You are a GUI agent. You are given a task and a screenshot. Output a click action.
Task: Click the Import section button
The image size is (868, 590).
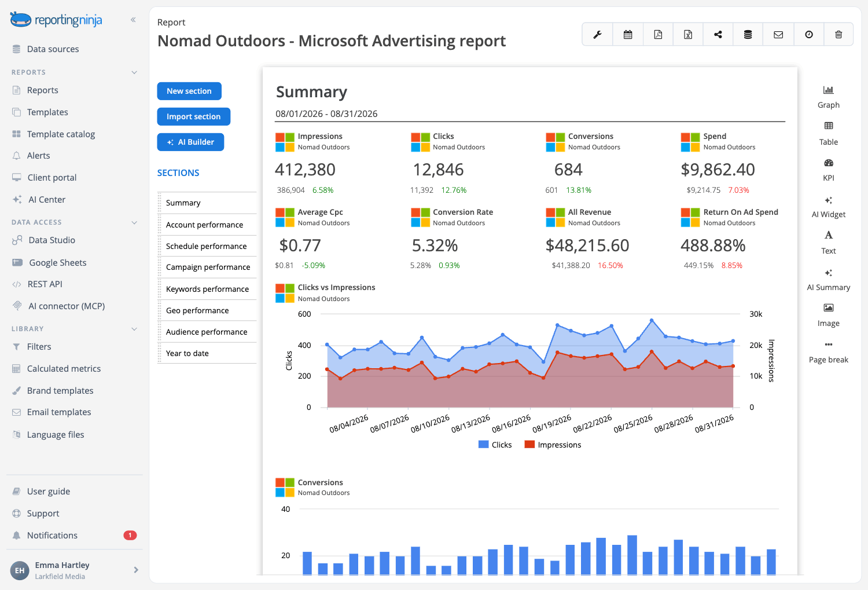coord(193,116)
